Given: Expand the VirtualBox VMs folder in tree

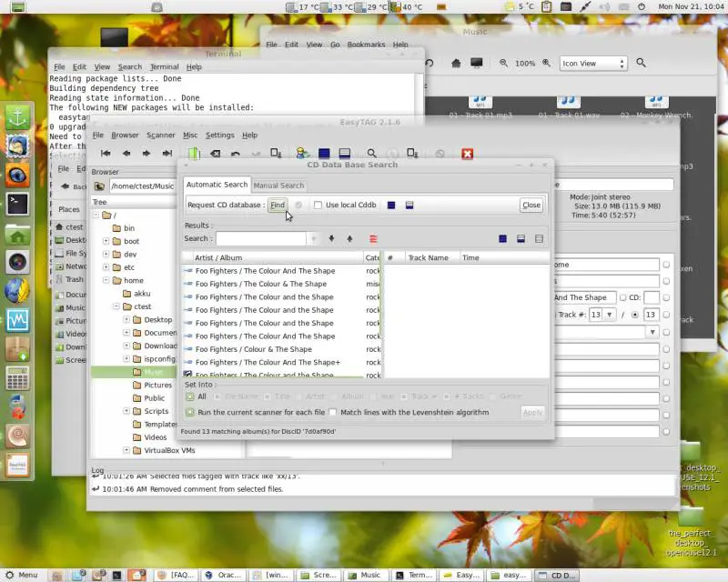Looking at the screenshot, I should 126,450.
